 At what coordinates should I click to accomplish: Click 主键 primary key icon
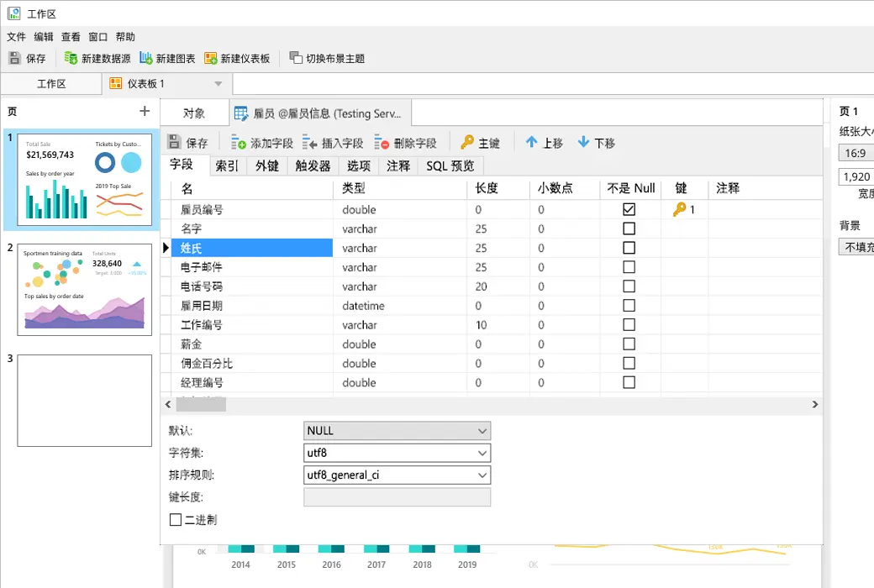point(467,143)
